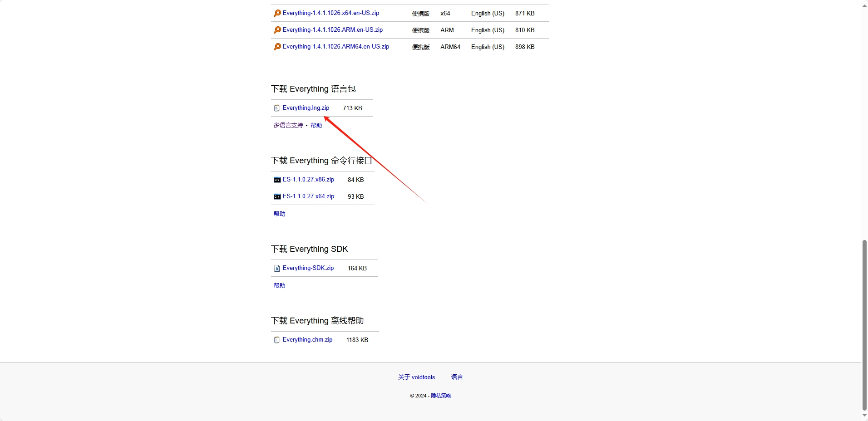Select the 810 KB size cell

click(x=525, y=30)
